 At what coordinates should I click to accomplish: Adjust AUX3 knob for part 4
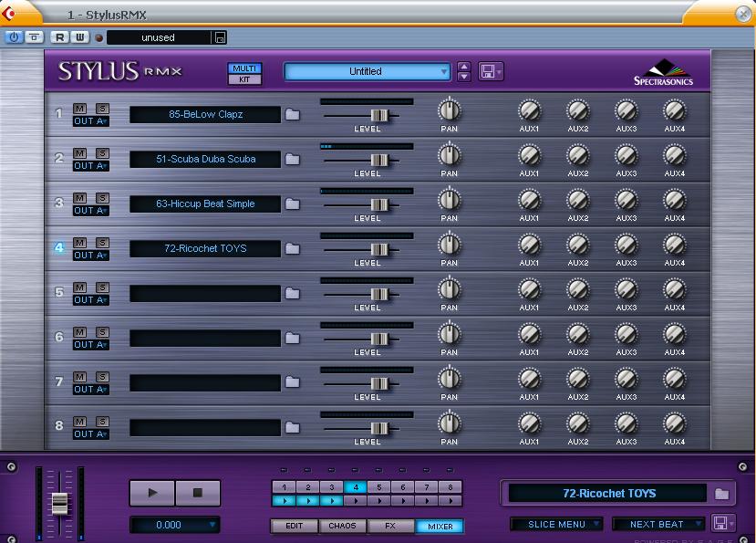(626, 245)
